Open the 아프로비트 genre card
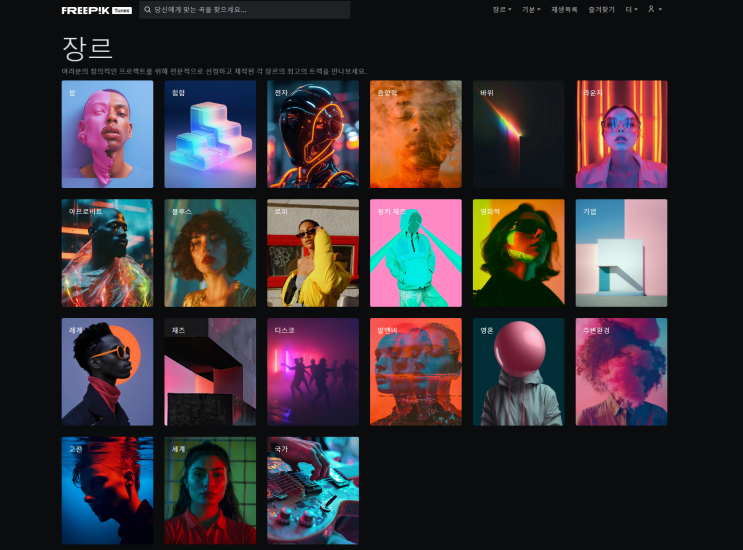 108,253
